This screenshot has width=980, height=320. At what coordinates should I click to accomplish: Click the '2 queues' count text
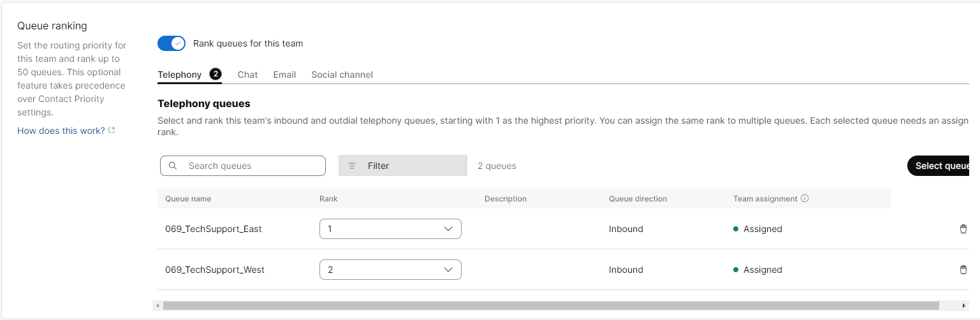497,166
